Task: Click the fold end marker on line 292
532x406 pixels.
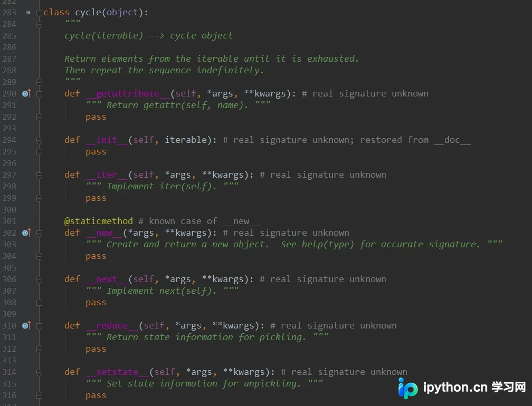Action: click(x=39, y=117)
